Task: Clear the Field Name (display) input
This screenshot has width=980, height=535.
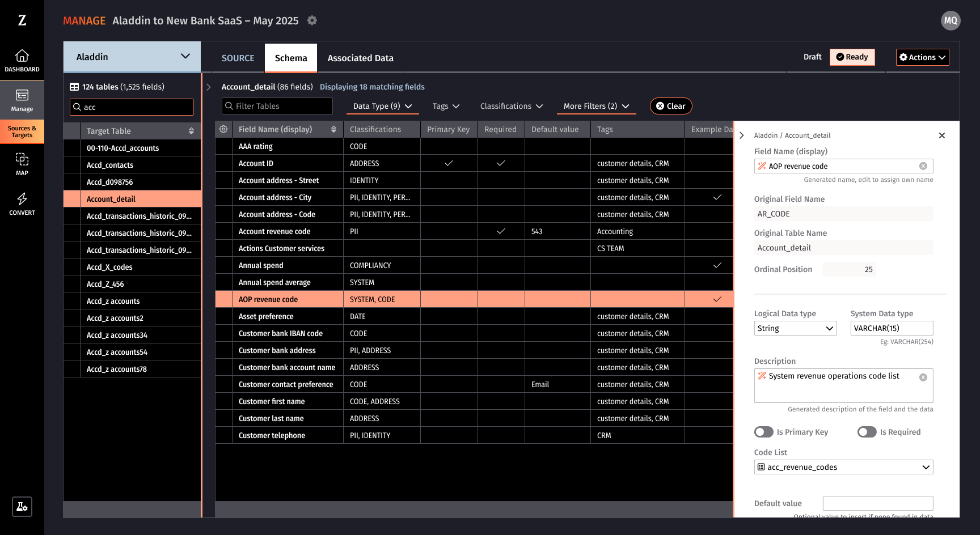Action: (923, 166)
